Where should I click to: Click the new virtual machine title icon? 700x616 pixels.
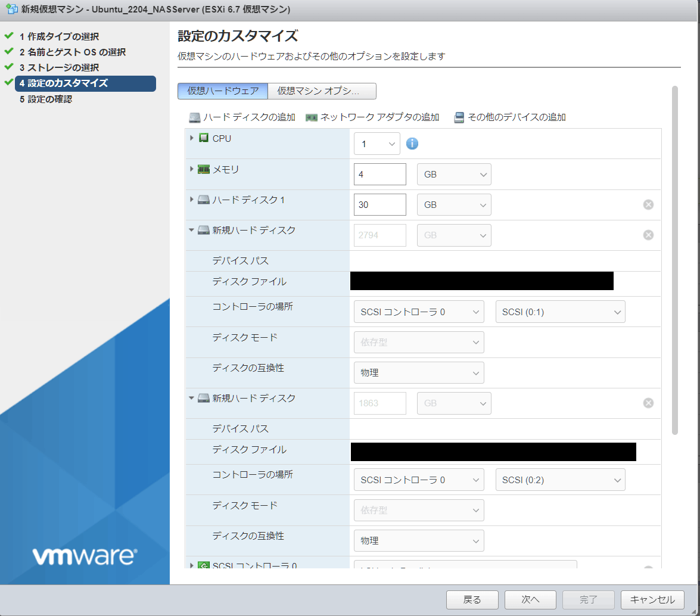click(11, 9)
